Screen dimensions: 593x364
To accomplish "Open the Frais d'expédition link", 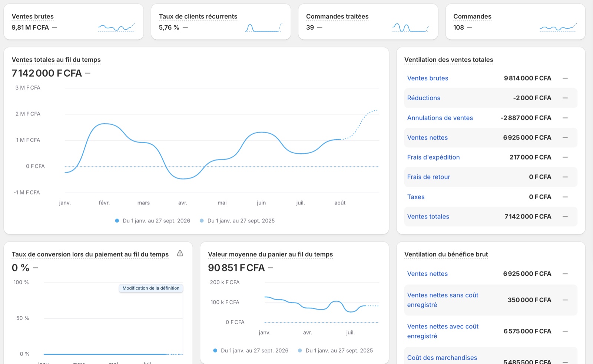I will [x=433, y=157].
